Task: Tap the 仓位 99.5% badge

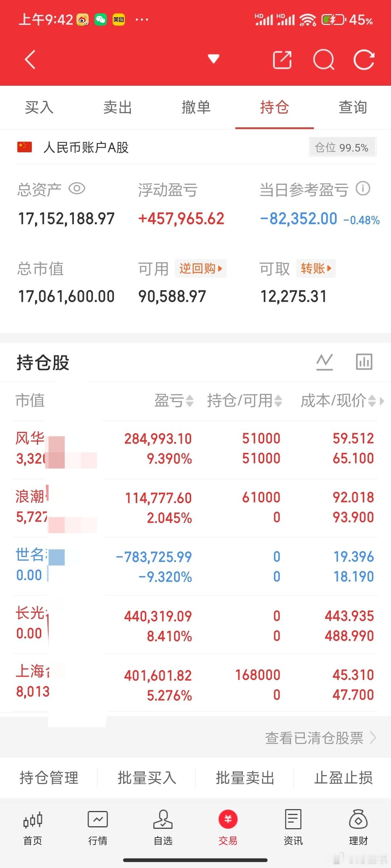Action: point(342,147)
